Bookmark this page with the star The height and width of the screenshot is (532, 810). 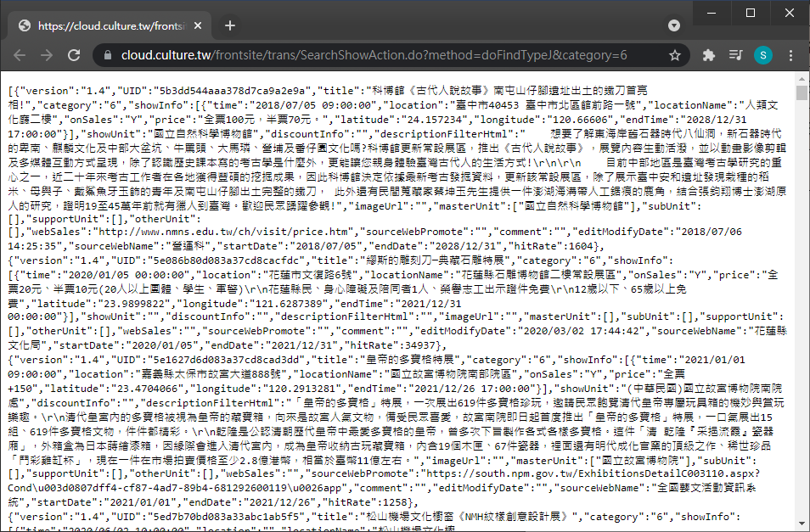(675, 55)
